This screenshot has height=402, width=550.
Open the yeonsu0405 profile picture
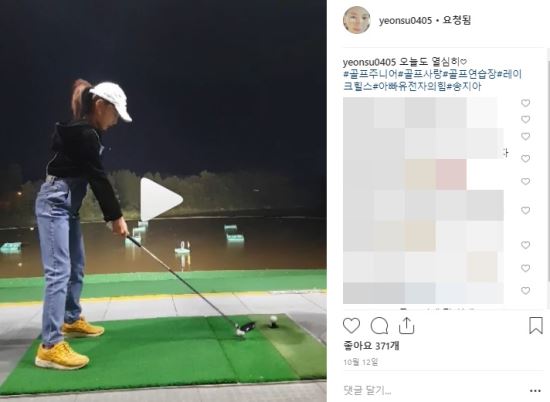tap(357, 20)
